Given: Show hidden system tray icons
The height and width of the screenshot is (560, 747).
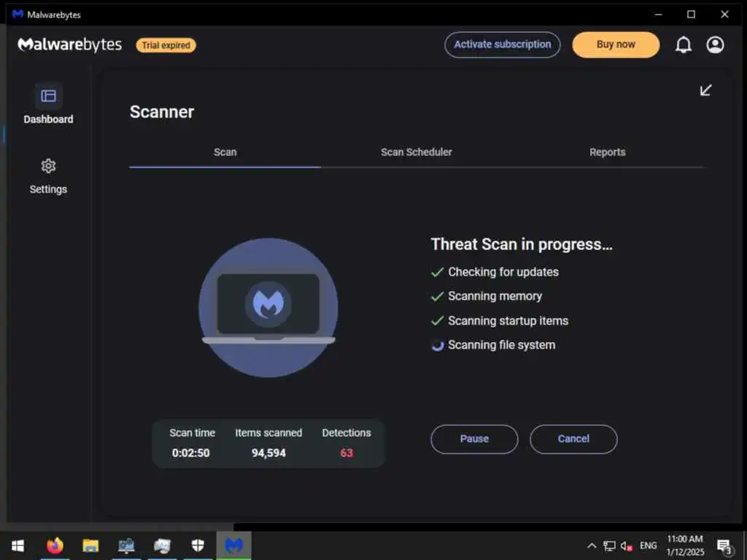Looking at the screenshot, I should click(591, 545).
